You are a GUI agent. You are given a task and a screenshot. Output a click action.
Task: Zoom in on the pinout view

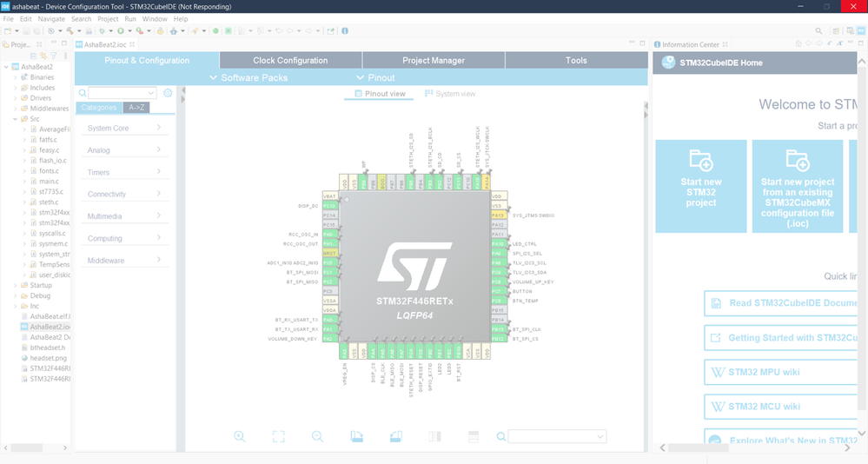[x=240, y=436]
